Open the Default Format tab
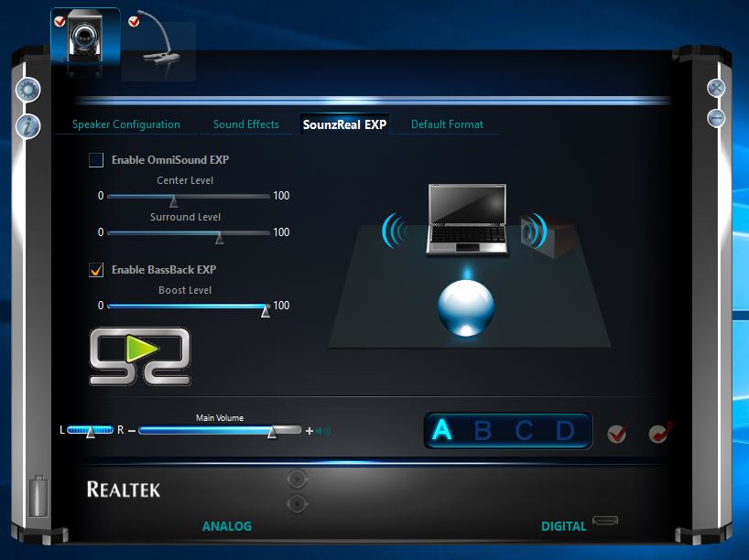This screenshot has height=560, width=749. (x=447, y=124)
